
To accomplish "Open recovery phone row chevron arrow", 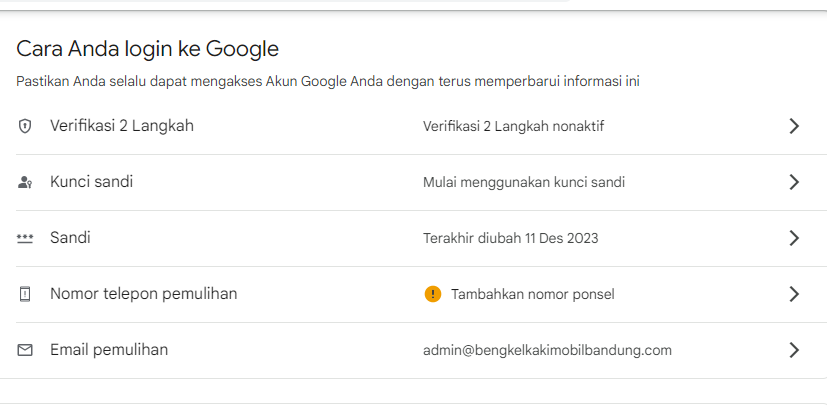I will click(794, 294).
